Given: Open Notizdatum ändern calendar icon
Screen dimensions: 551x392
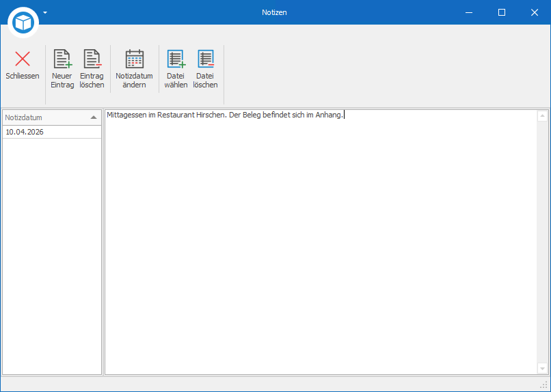Looking at the screenshot, I should [135, 59].
